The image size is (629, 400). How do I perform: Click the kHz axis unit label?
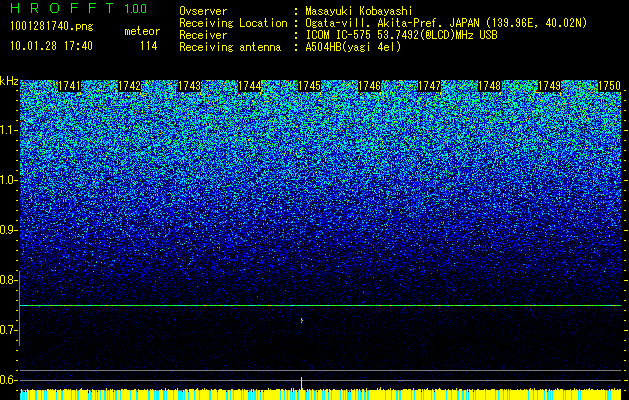[9, 81]
